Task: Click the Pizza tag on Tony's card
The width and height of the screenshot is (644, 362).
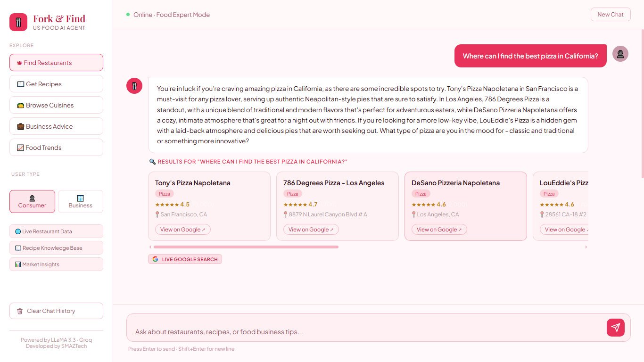Action: [x=165, y=194]
